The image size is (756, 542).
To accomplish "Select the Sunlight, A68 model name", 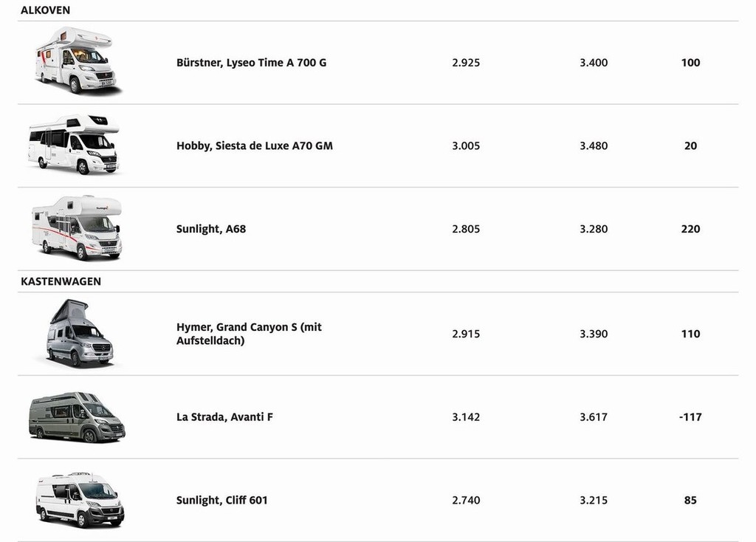I will tap(210, 229).
